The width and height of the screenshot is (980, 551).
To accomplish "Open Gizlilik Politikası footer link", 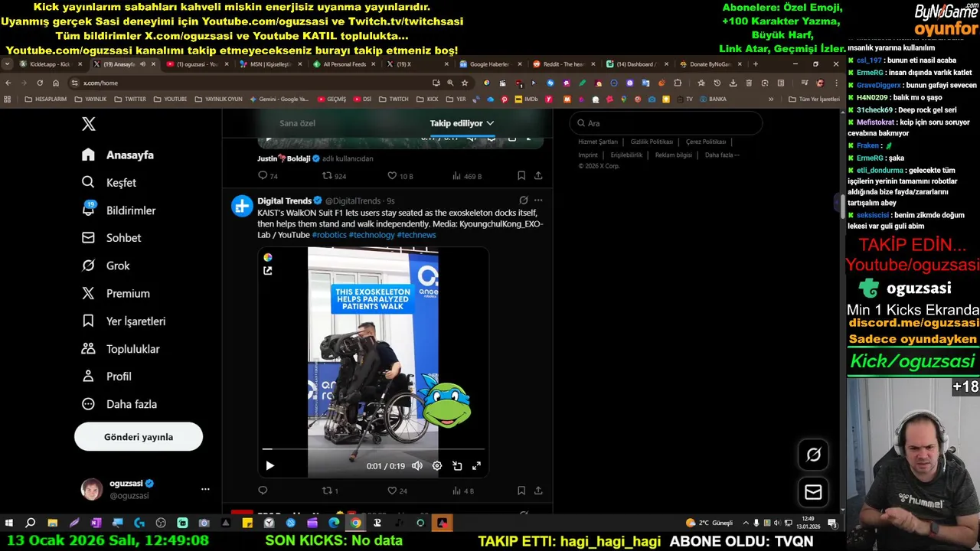I will point(652,142).
